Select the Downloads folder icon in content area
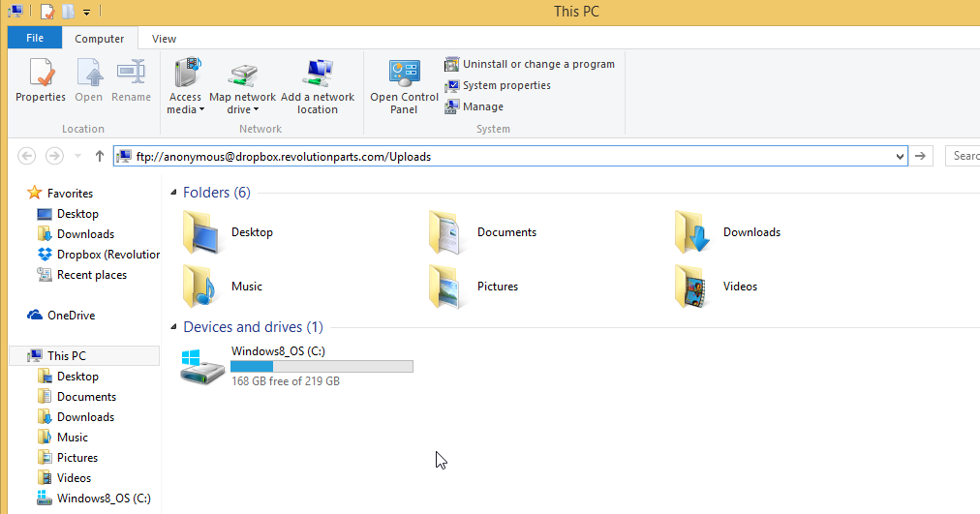The width and height of the screenshot is (980, 514). pyautogui.click(x=692, y=232)
